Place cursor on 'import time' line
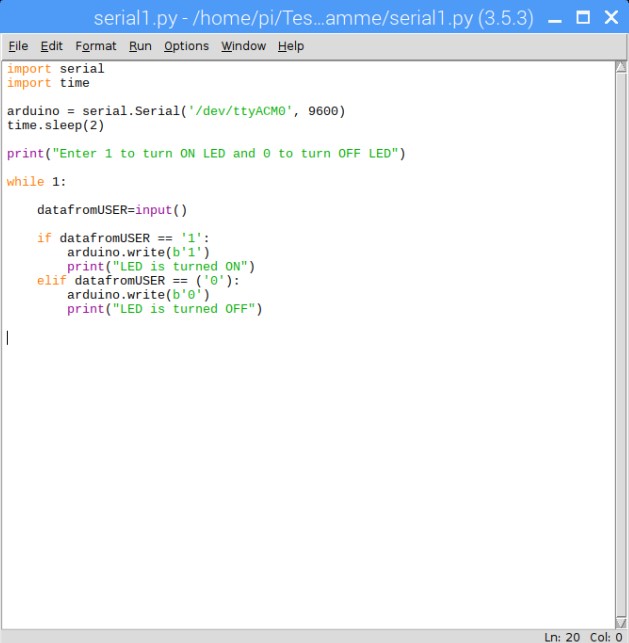 48,83
